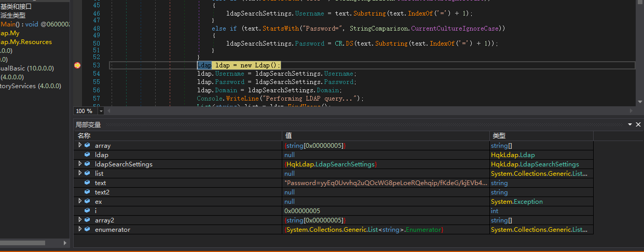The width and height of the screenshot is (644, 252).
Task: Open the locals panel window options dropdown arrow
Action: [x=630, y=124]
